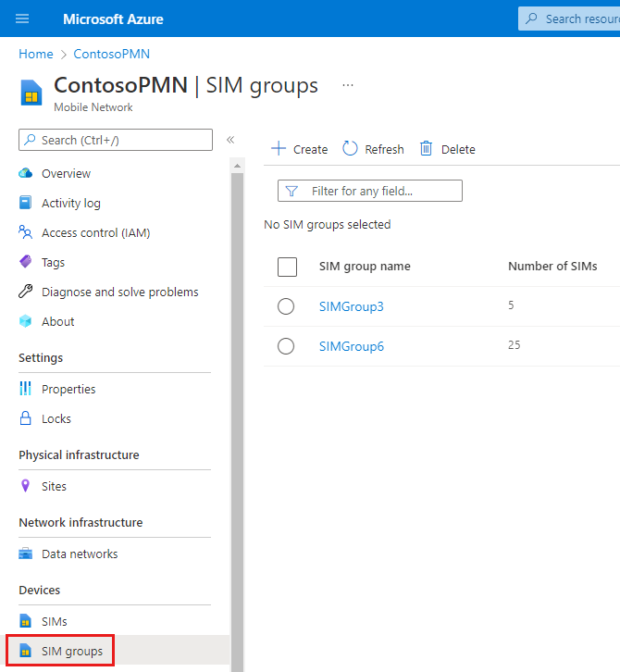Screen dimensions: 620x672
Task: Click the sidebar scrollbar up arrow
Action: pyautogui.click(x=238, y=166)
